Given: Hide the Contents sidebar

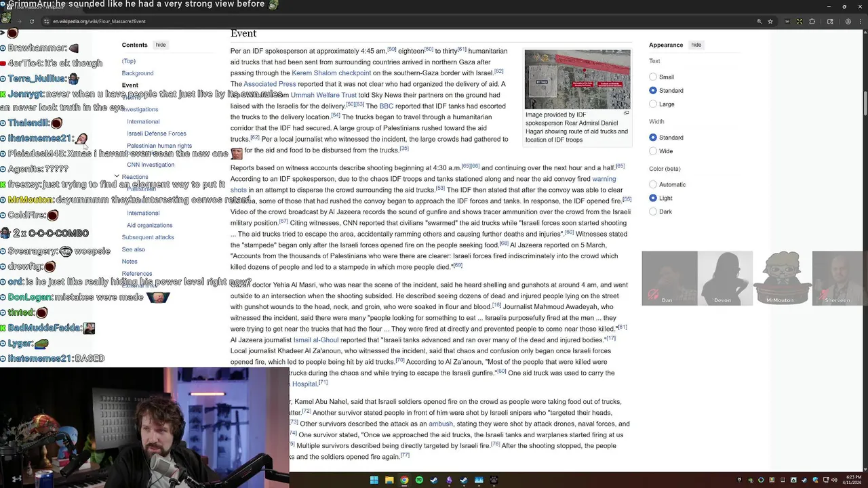Looking at the screenshot, I should tap(161, 45).
